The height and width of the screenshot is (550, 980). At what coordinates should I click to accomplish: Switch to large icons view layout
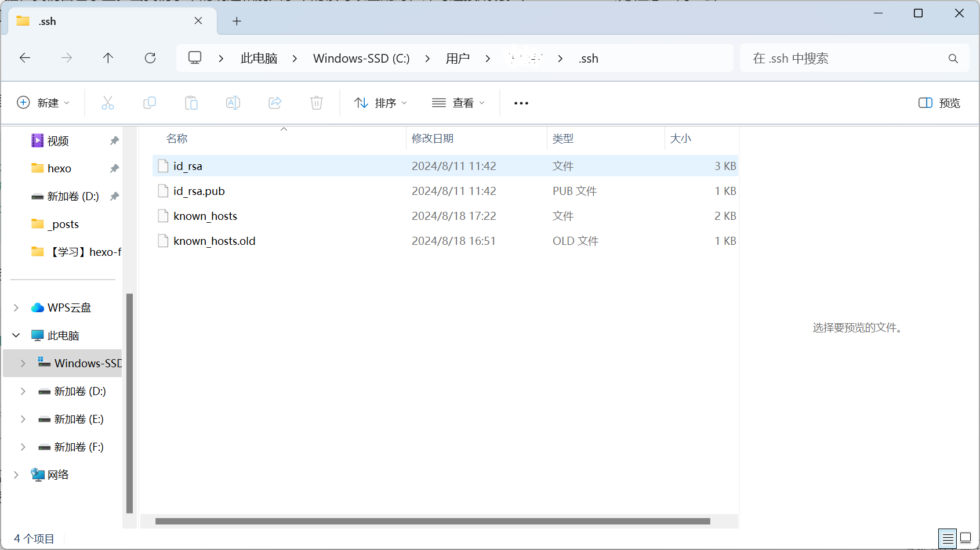pos(966,538)
